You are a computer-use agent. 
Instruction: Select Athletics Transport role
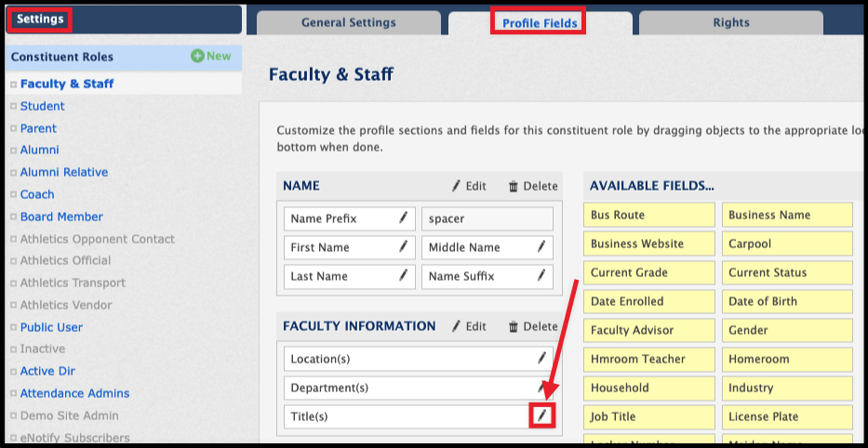(x=73, y=283)
